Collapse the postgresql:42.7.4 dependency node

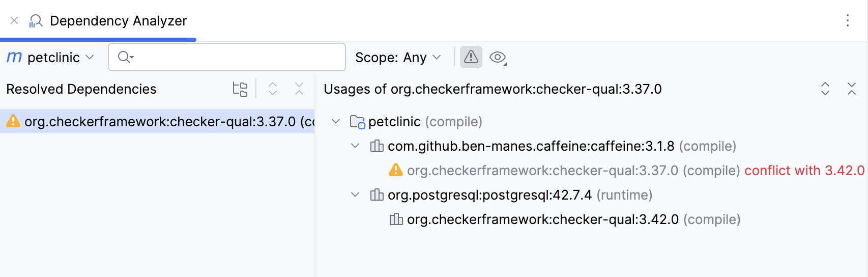[x=355, y=195]
